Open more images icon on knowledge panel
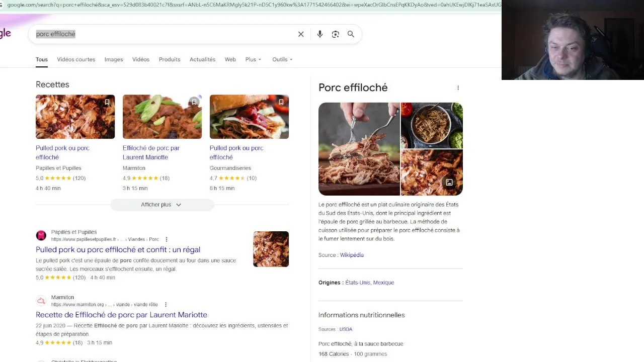 coord(449,182)
